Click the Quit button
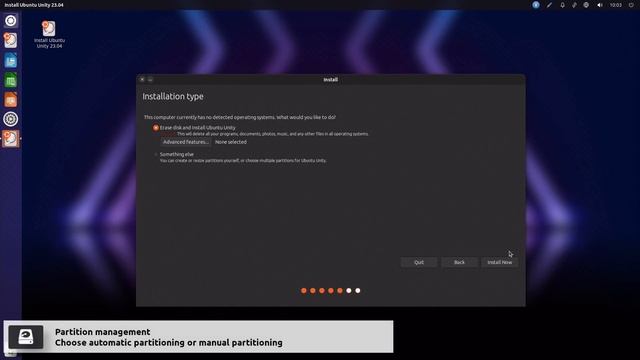 (x=419, y=262)
